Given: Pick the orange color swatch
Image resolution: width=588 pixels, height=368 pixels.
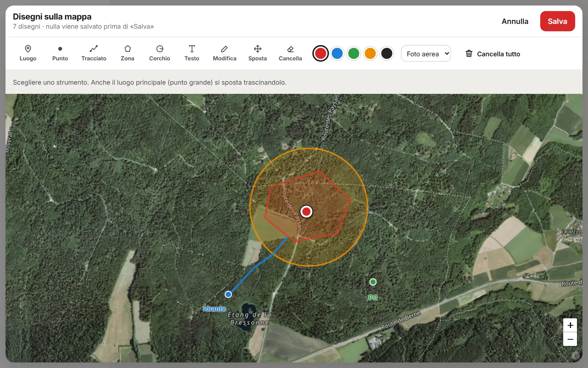Looking at the screenshot, I should (370, 53).
